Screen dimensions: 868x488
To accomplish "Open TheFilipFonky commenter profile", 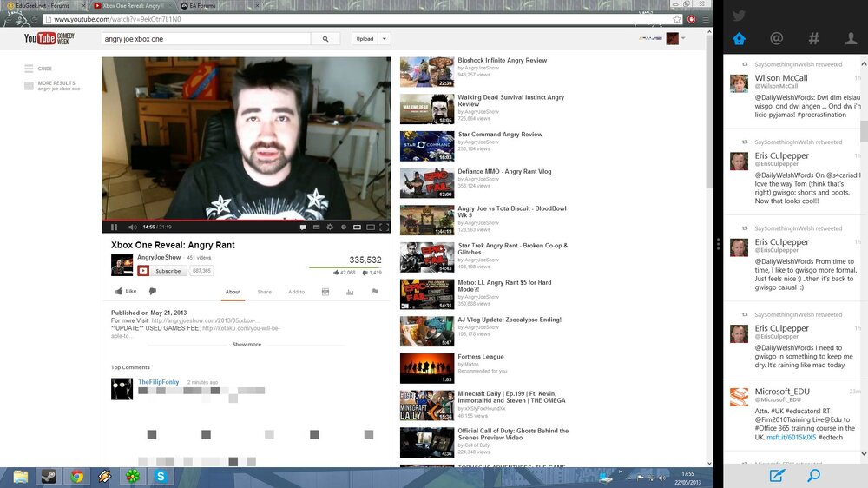I will tap(158, 382).
